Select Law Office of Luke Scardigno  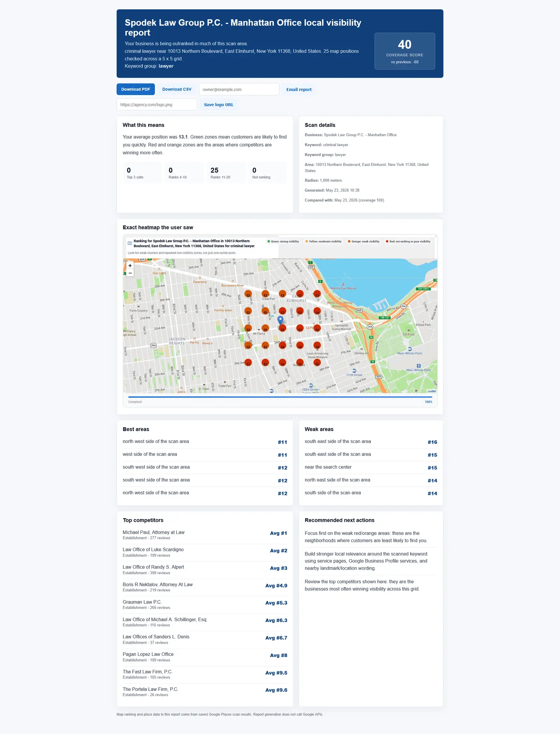click(x=205, y=552)
